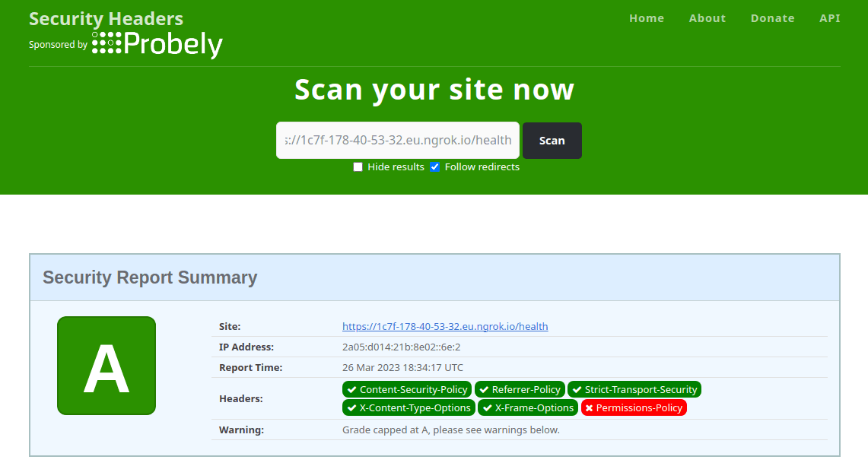Open the API navigation link
Viewport: 868px width, 466px height.
click(829, 18)
